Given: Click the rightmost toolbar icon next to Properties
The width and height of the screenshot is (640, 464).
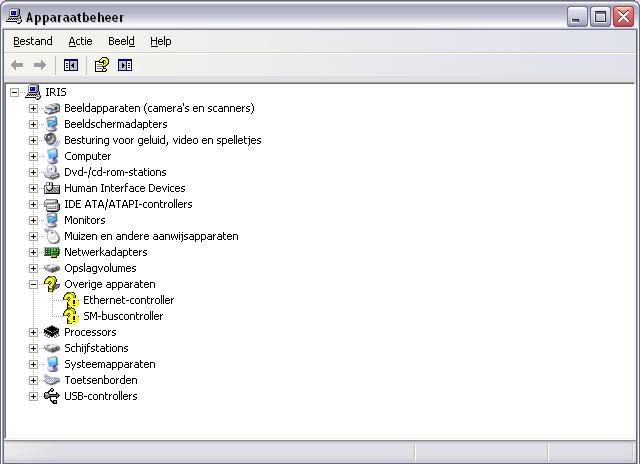Looking at the screenshot, I should 125,65.
